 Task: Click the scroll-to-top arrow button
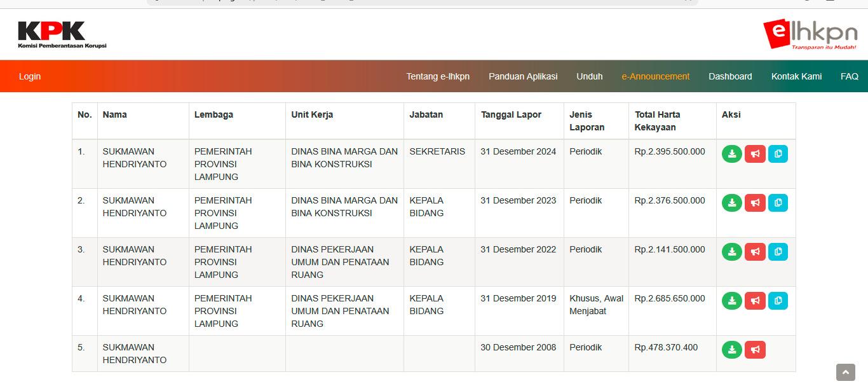pyautogui.click(x=845, y=372)
